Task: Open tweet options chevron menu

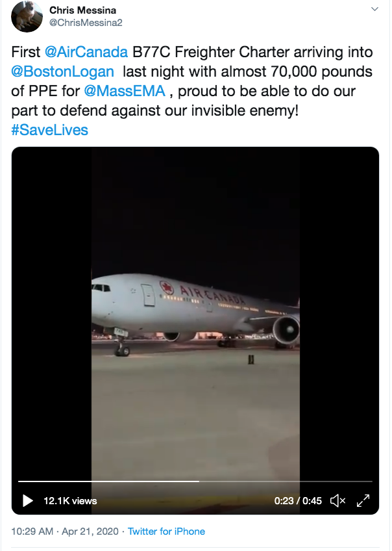Action: [374, 10]
